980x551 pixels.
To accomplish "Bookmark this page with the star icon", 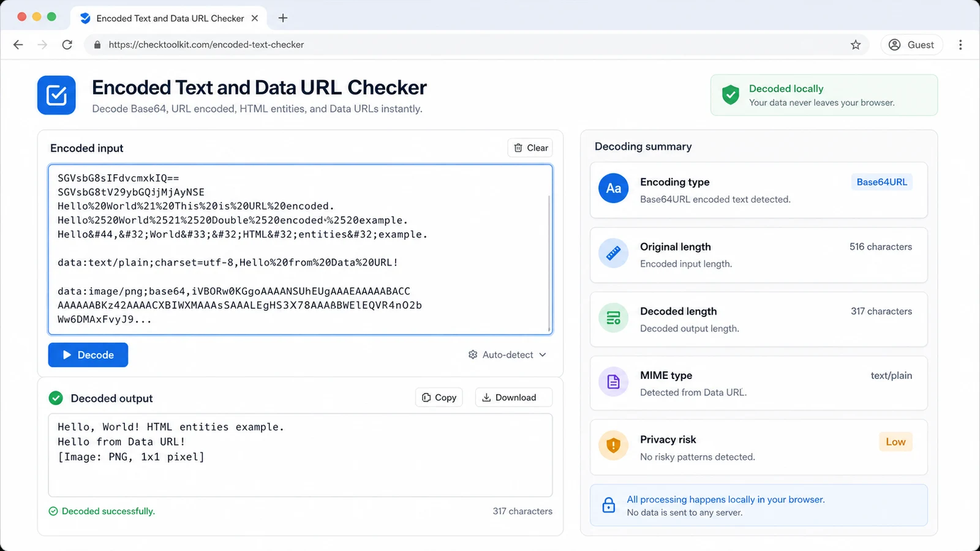I will (x=856, y=45).
